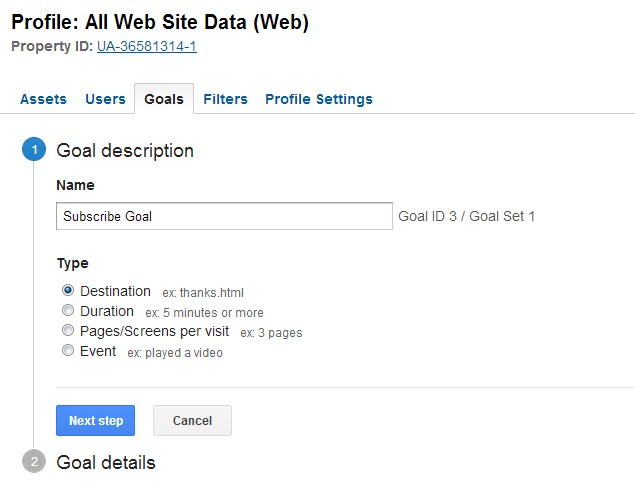This screenshot has width=635, height=504.
Task: Click the step 1 circle icon
Action: [34, 150]
